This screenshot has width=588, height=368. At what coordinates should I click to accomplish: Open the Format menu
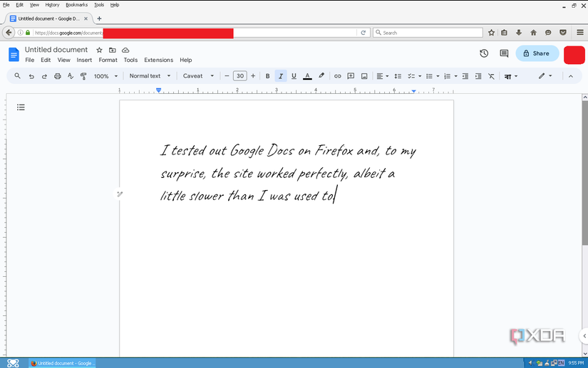click(108, 60)
